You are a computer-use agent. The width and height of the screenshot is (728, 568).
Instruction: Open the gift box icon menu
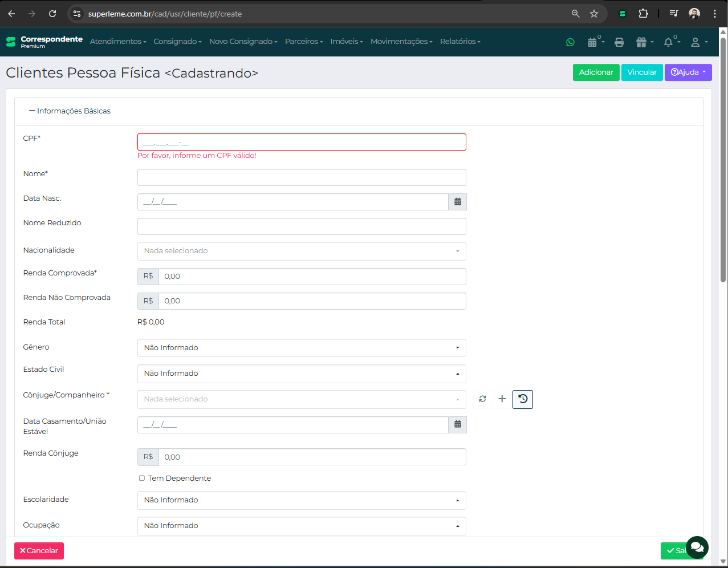[642, 42]
